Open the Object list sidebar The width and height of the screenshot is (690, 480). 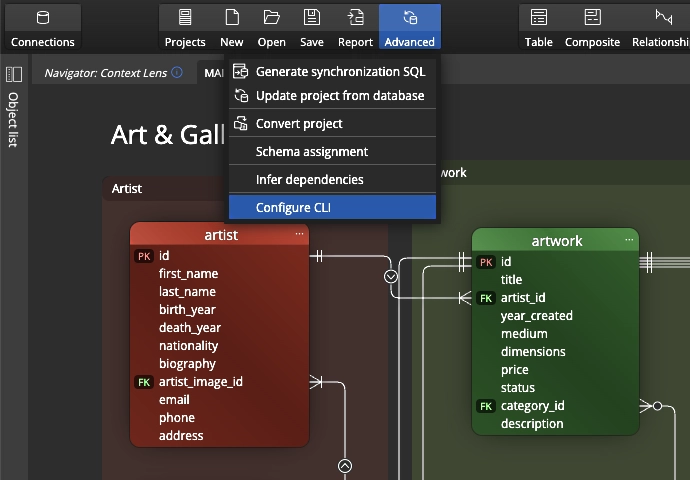tap(13, 120)
